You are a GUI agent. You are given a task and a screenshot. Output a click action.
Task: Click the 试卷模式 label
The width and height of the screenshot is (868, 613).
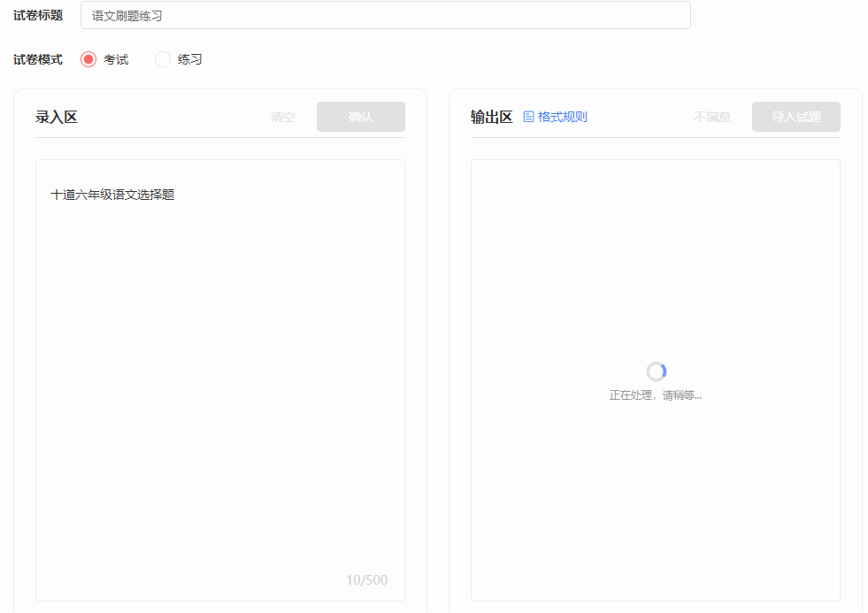pos(38,59)
